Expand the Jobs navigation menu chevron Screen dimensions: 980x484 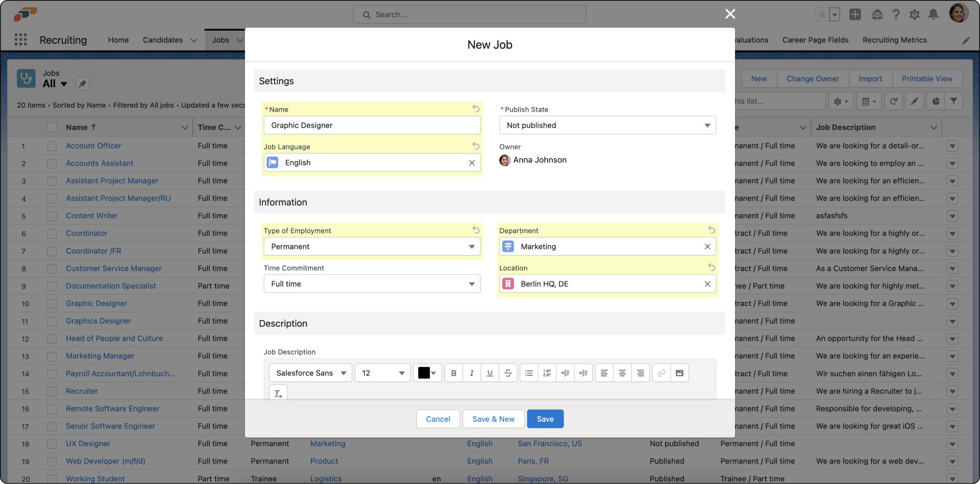(x=240, y=40)
